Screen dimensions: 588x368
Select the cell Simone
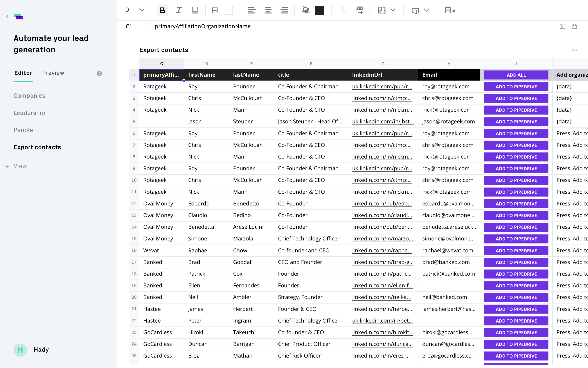pyautogui.click(x=207, y=239)
